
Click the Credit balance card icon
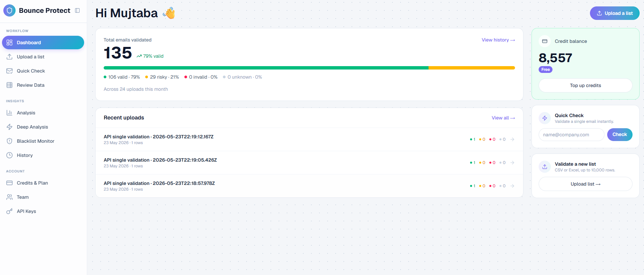(545, 41)
